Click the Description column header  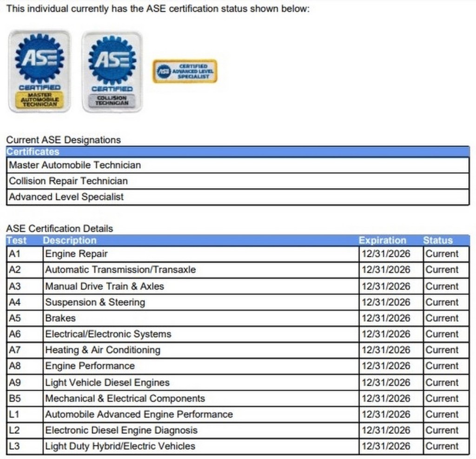tap(70, 240)
